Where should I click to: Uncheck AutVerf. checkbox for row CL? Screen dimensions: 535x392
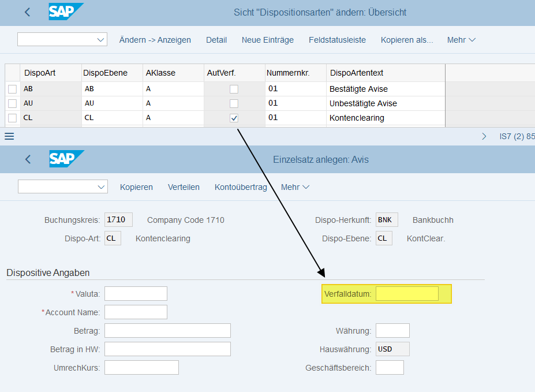pos(234,118)
